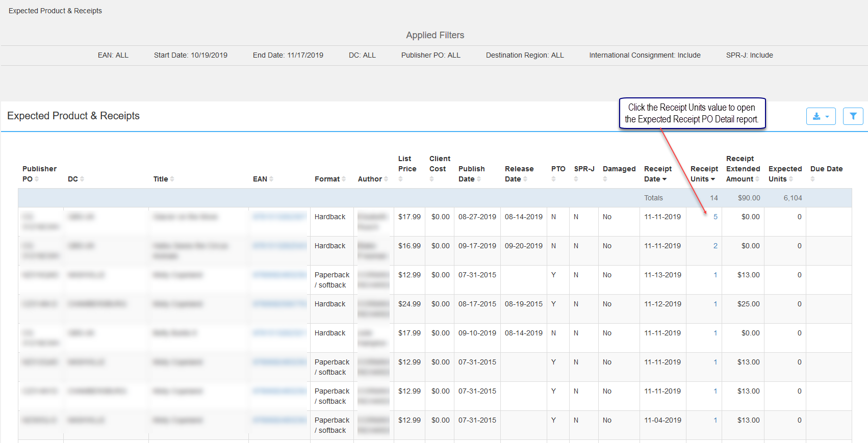Sort the DC column
This screenshot has height=443, width=868.
(x=82, y=179)
